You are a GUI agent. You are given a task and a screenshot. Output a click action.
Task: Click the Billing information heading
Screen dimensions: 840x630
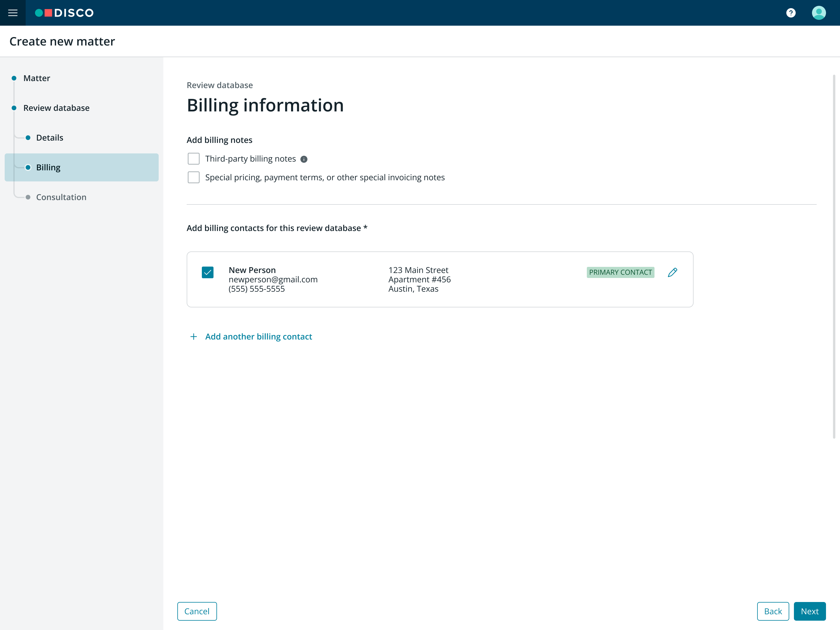265,105
